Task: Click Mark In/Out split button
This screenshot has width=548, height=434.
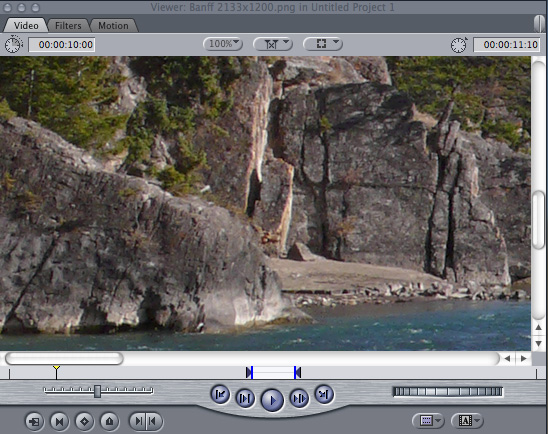Action: pos(146,421)
